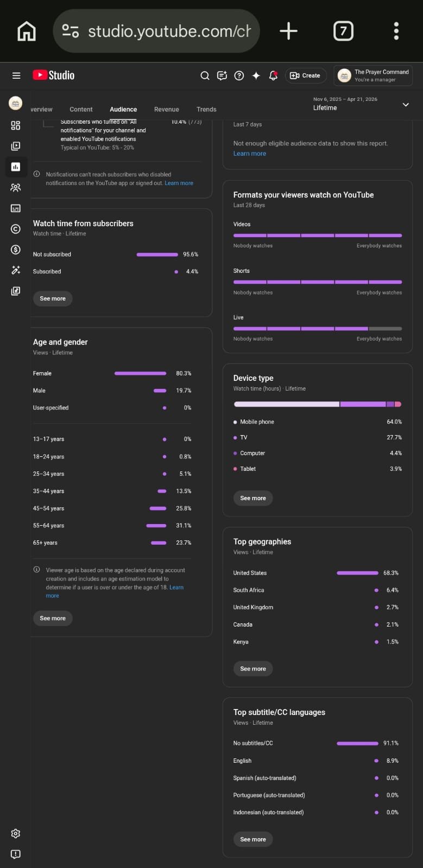Viewport: 423px width, 868px height.
Task: Expand the Lifetime date range dropdown
Action: (x=406, y=104)
